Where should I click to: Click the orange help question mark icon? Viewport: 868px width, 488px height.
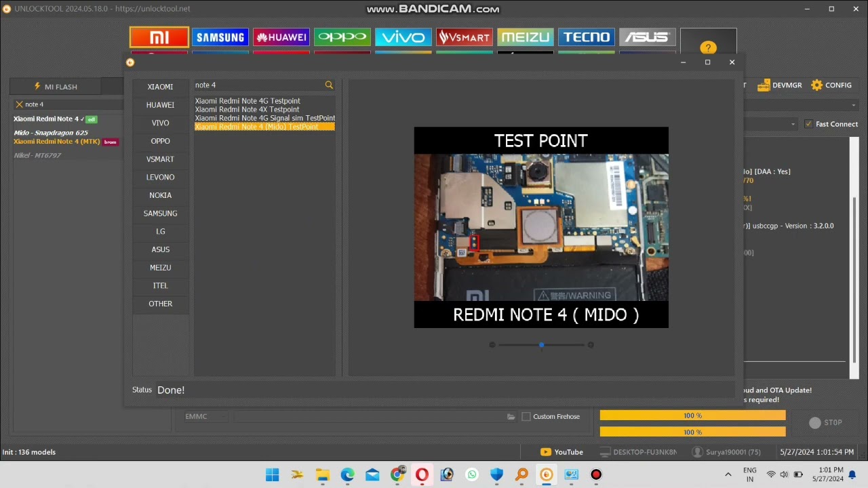click(708, 47)
